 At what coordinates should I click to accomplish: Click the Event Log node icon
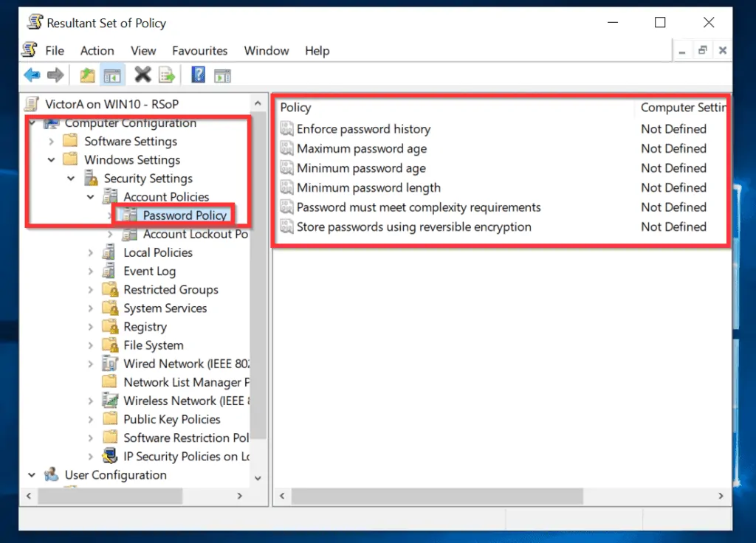tap(109, 271)
